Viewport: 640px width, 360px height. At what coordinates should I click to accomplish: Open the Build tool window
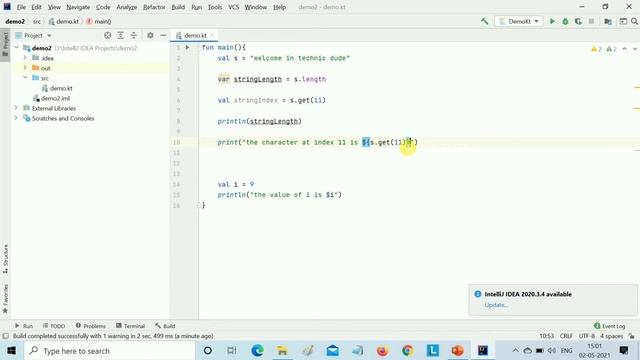click(165, 326)
